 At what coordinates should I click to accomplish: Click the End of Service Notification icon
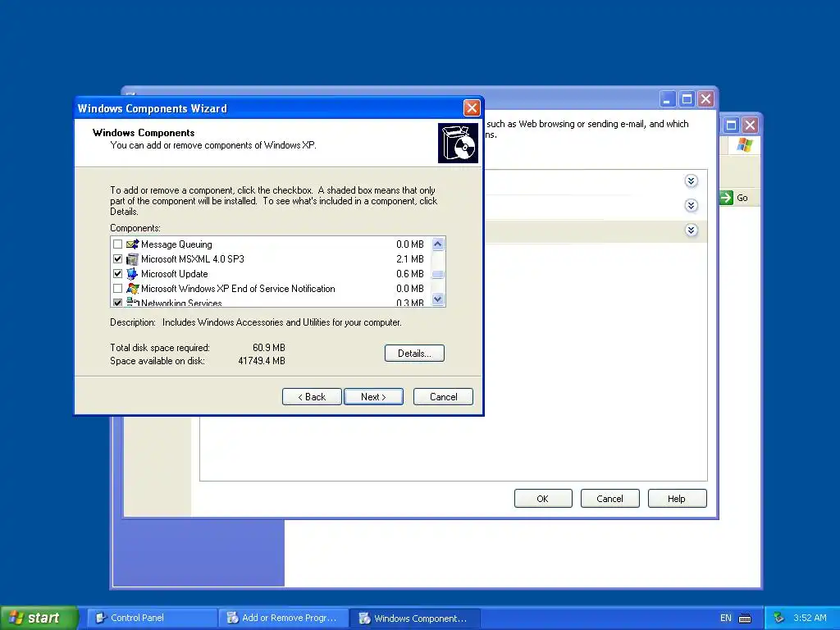pyautogui.click(x=132, y=289)
